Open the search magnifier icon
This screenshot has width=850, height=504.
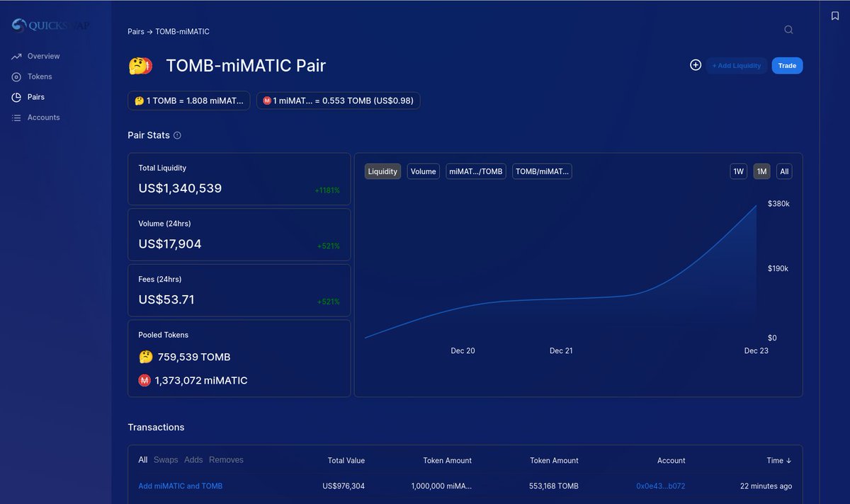point(788,30)
